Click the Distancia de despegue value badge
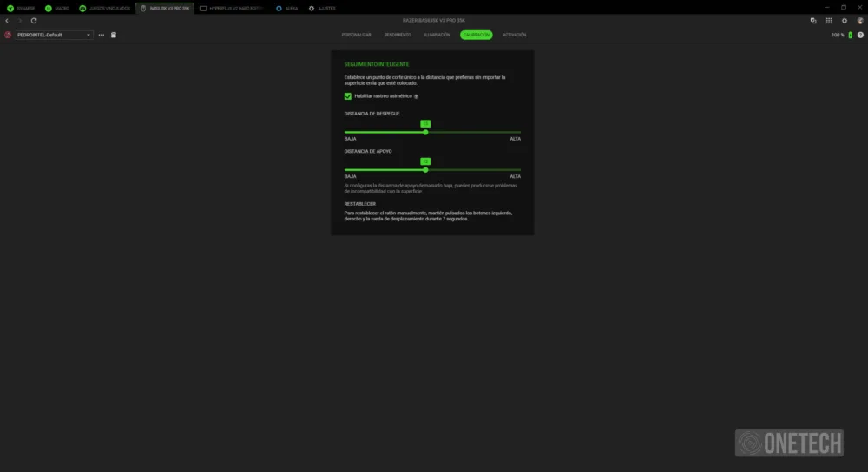Screen dimensions: 868x472 [425, 123]
